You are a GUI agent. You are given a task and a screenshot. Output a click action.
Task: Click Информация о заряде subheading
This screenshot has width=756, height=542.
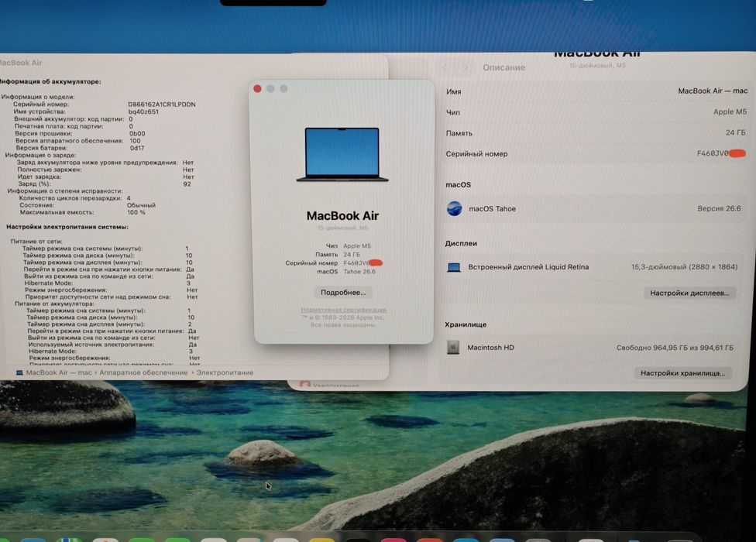coord(40,155)
